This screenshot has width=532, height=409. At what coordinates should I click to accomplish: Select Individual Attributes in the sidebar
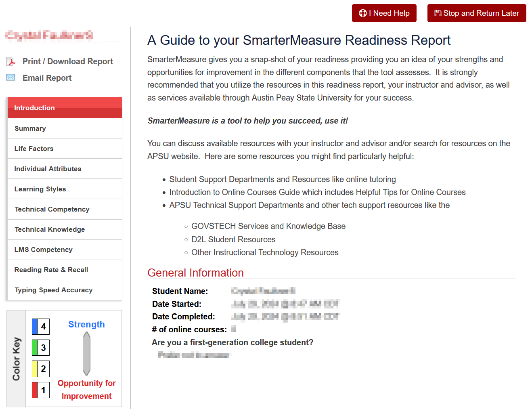(x=65, y=169)
